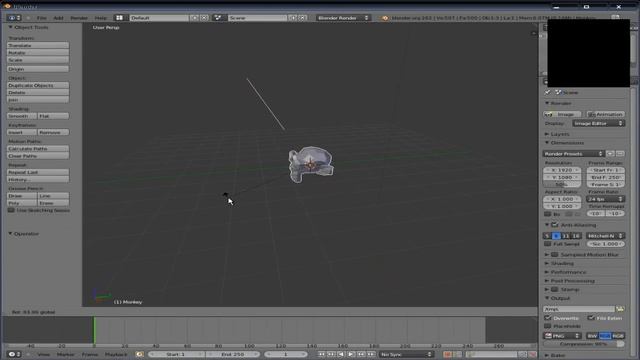The height and width of the screenshot is (360, 640).
Task: Click the output folder browse icon
Action: pyautogui.click(x=620, y=309)
